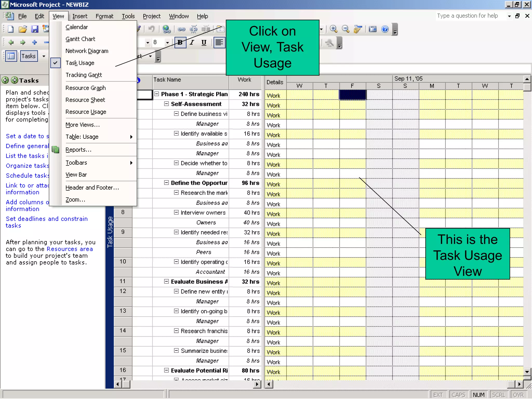Viewport: 532px width, 399px height.
Task: Toggle Italic formatting button
Action: (x=192, y=42)
